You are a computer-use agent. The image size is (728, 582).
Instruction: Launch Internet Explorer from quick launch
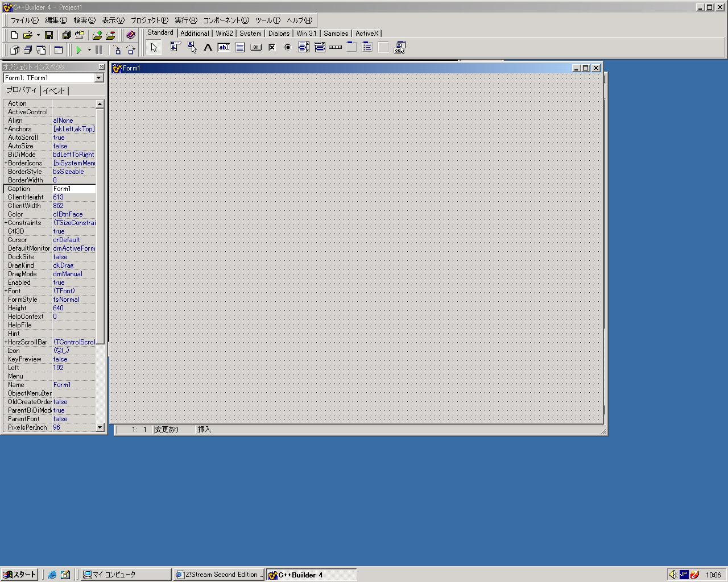[x=52, y=575]
